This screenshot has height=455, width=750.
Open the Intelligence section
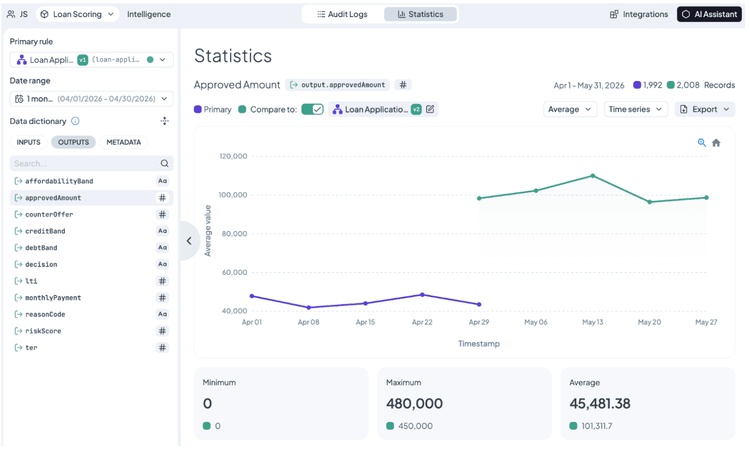(149, 14)
